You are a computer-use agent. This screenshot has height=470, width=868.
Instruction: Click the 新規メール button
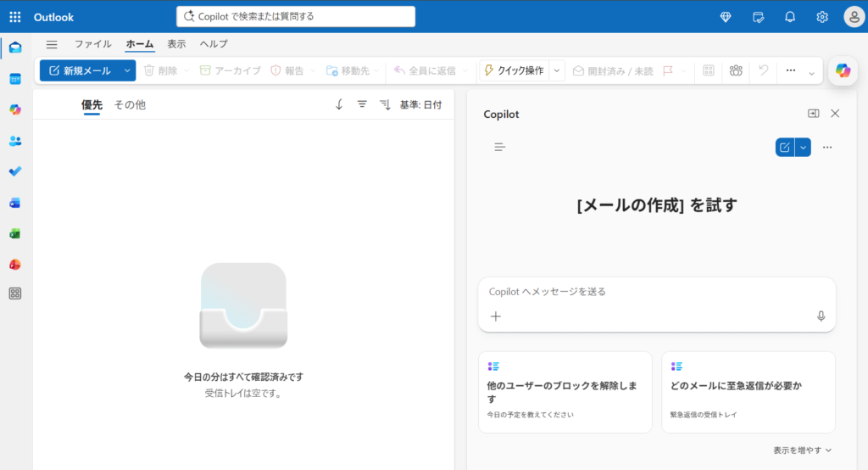[80, 70]
